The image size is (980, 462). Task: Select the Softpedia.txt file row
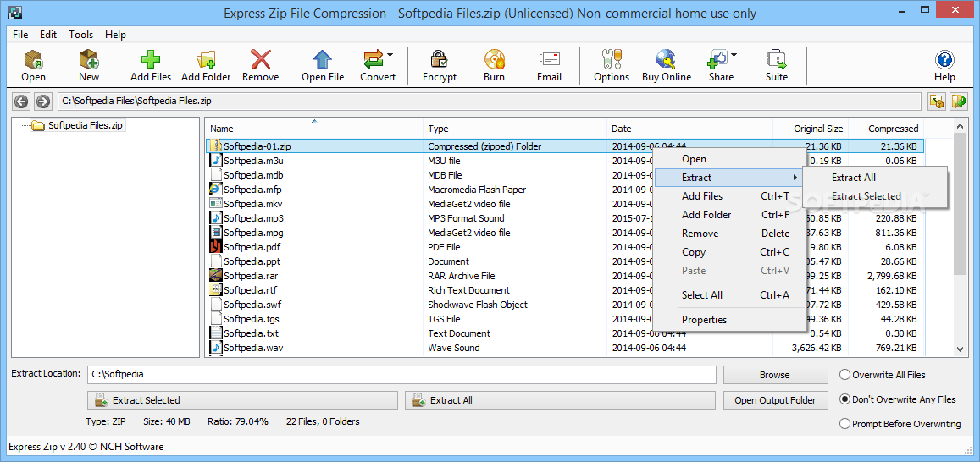[564, 333]
